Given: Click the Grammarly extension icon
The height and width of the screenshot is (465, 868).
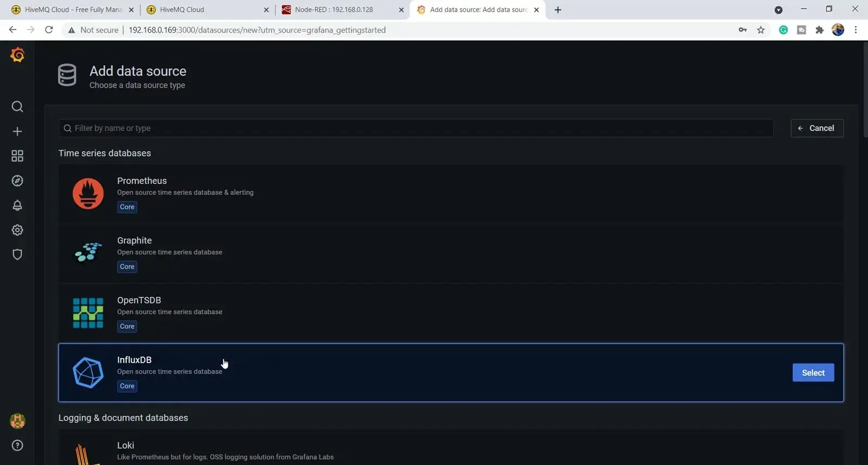Looking at the screenshot, I should coord(783,30).
